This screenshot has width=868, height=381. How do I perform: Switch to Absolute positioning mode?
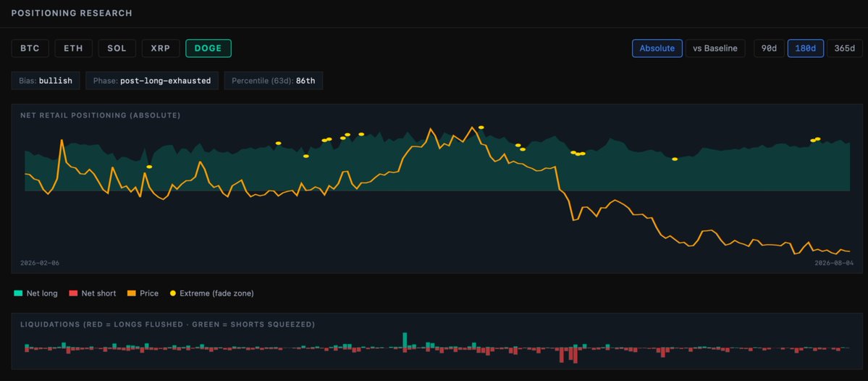(x=657, y=49)
